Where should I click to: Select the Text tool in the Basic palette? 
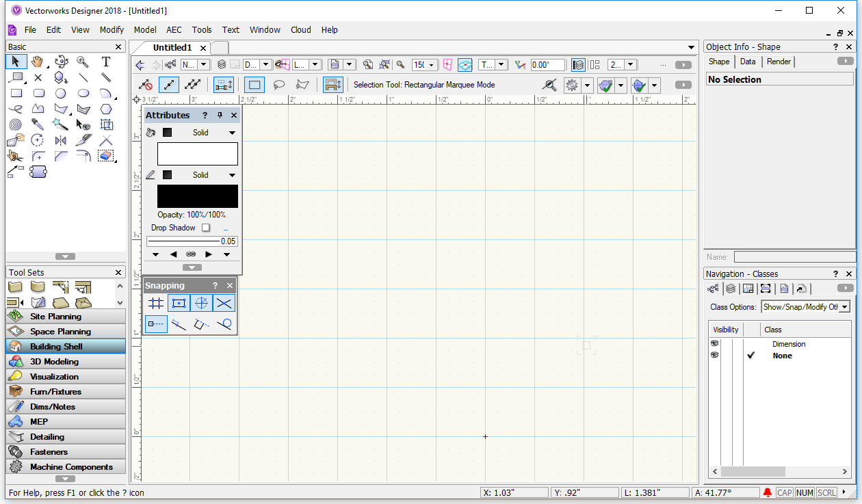(x=105, y=62)
